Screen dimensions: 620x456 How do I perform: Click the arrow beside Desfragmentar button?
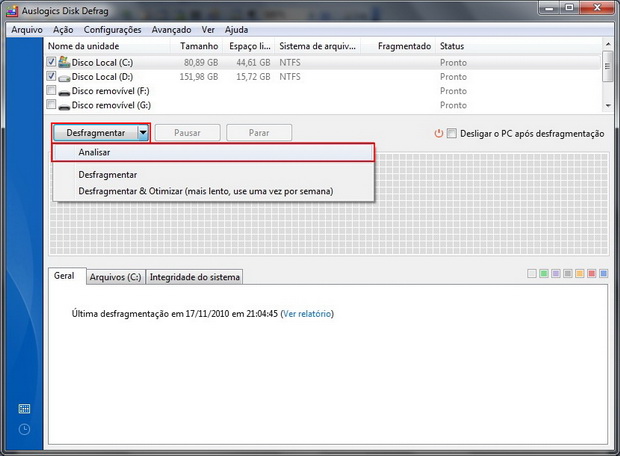(143, 133)
